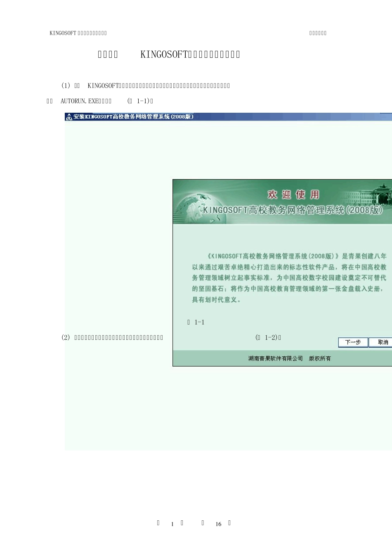Click the page total number '16' in footer
This screenshot has height=555, width=392.
(x=218, y=524)
